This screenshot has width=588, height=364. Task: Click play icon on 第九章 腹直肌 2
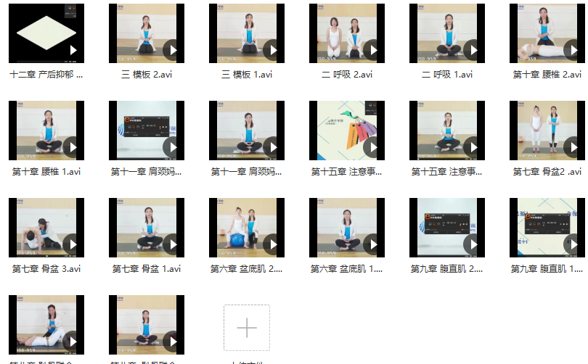click(x=473, y=244)
